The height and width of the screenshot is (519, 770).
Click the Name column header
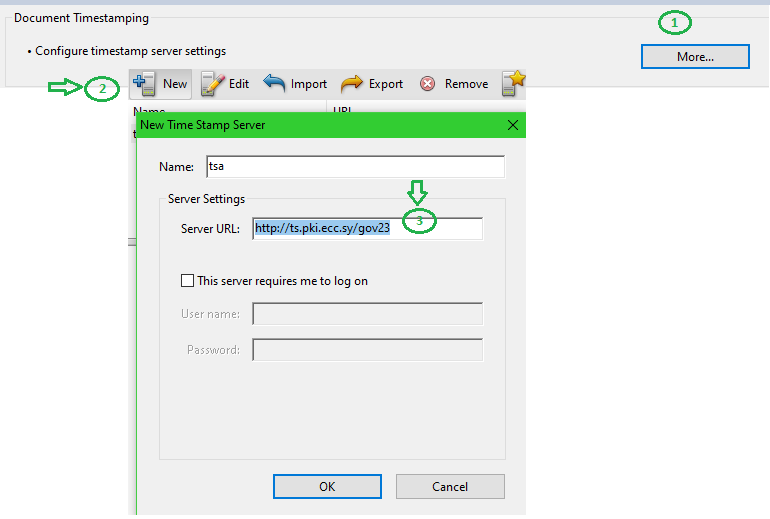(149, 111)
